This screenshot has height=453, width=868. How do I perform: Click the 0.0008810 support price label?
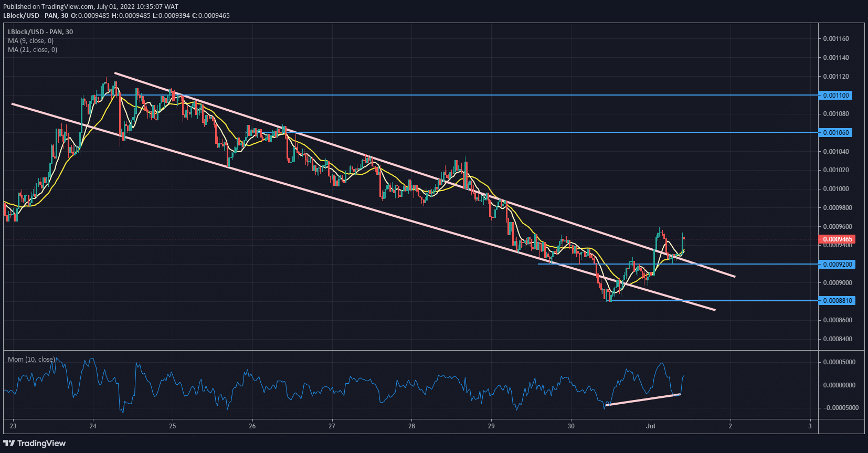click(x=838, y=301)
